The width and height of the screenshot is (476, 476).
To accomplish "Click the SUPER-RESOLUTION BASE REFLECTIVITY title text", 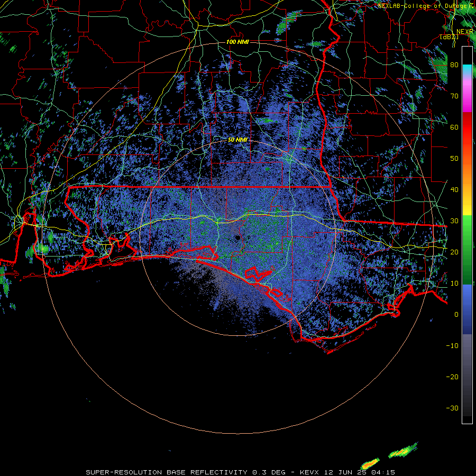I will click(167, 472).
